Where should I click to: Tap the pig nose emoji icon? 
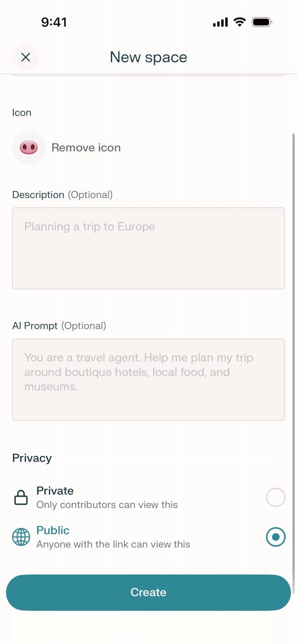coord(29,147)
